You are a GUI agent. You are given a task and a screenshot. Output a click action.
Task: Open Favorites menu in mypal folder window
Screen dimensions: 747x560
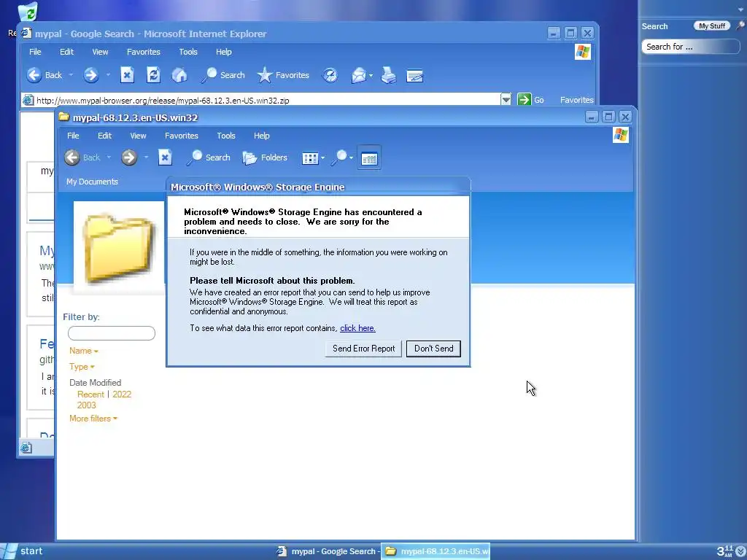click(182, 136)
